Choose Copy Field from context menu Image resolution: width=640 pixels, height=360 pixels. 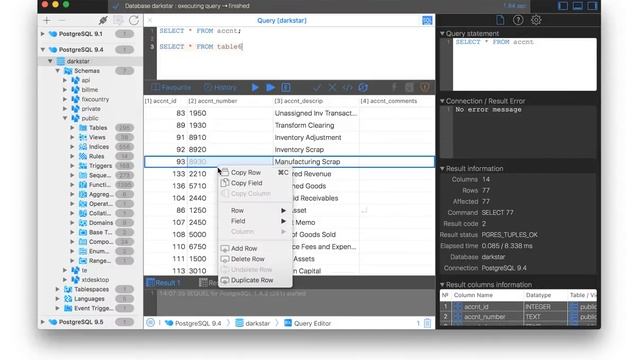click(x=255, y=183)
